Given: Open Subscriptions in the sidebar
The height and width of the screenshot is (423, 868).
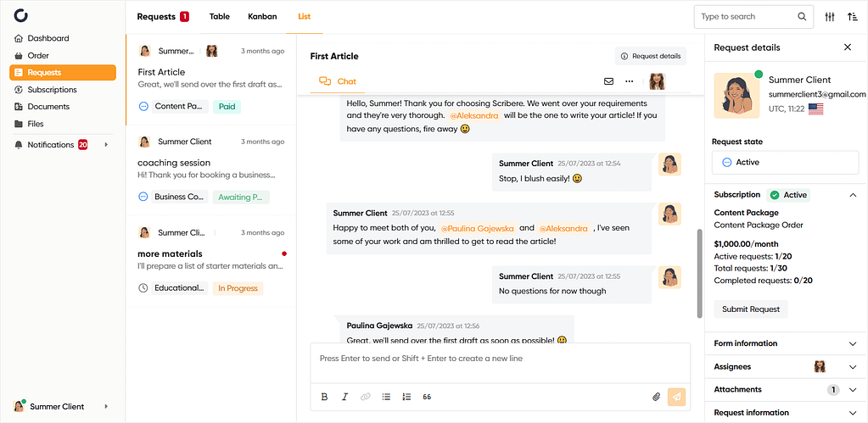Looking at the screenshot, I should pyautogui.click(x=52, y=90).
